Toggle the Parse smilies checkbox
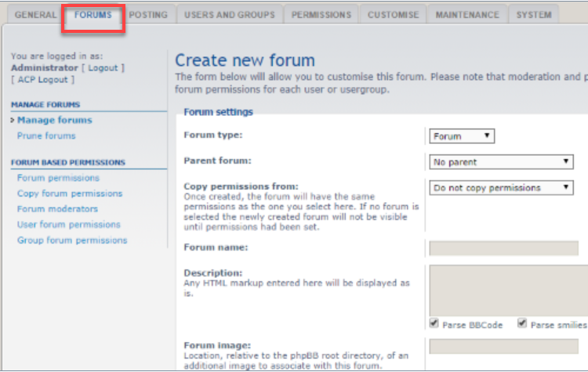The height and width of the screenshot is (372, 588). coord(521,324)
